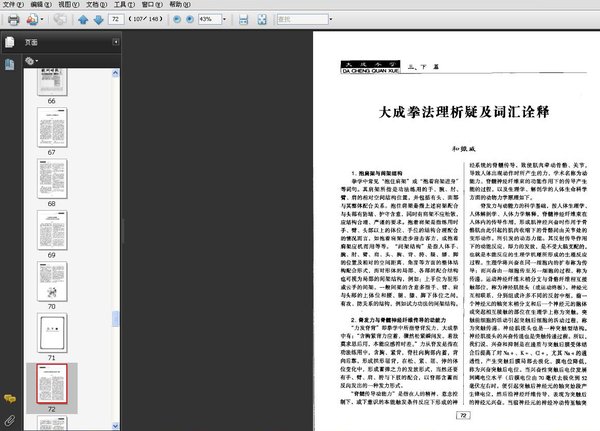The image size is (600, 431).
Task: Click the fit one full page icon
Action: tap(262, 20)
